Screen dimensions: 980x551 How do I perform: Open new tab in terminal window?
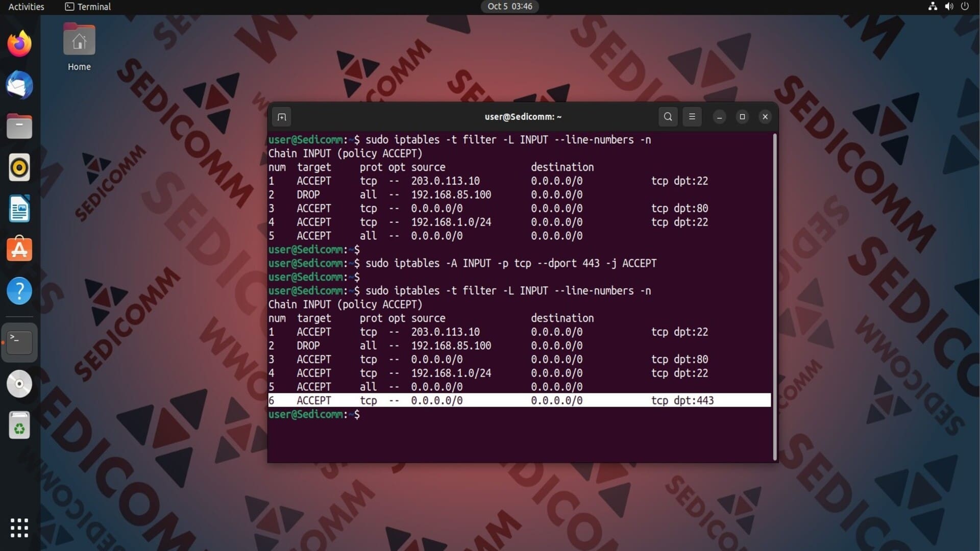point(282,117)
